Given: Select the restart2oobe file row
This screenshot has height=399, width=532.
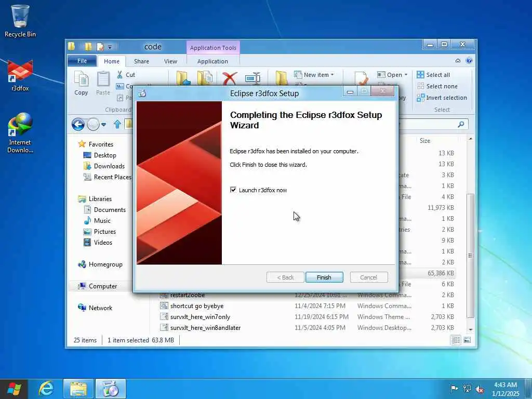Looking at the screenshot, I should 187,295.
